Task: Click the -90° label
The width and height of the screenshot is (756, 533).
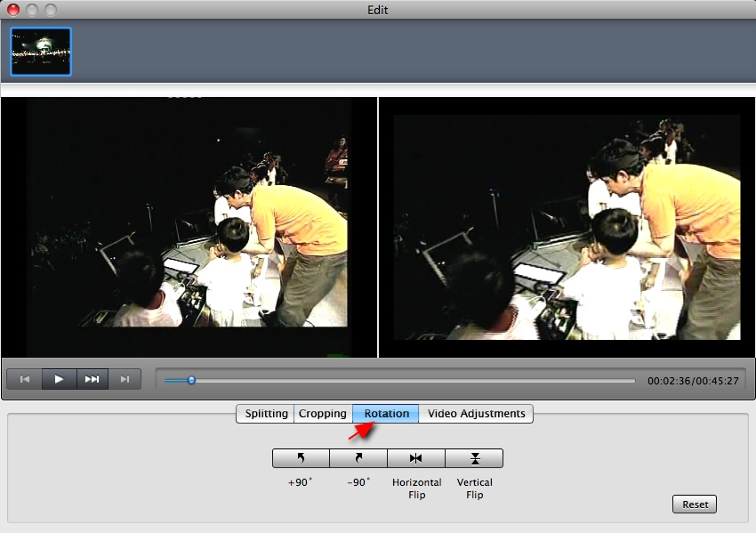Action: pyautogui.click(x=358, y=482)
